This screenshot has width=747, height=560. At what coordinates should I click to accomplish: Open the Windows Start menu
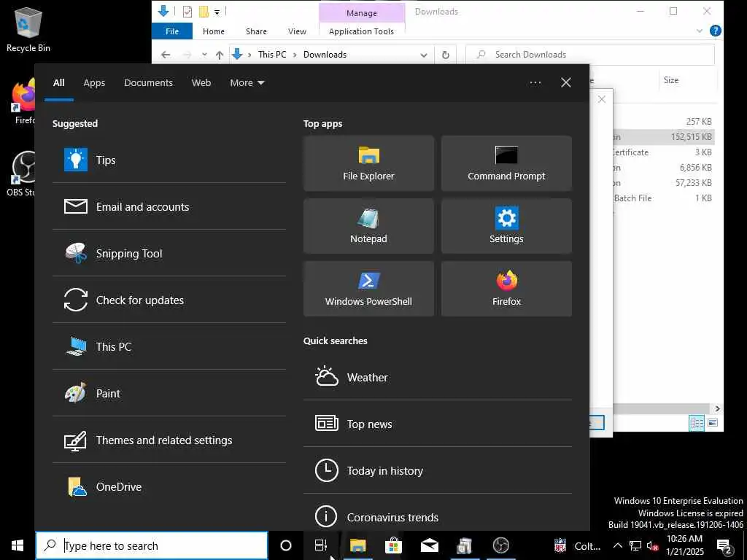point(18,545)
